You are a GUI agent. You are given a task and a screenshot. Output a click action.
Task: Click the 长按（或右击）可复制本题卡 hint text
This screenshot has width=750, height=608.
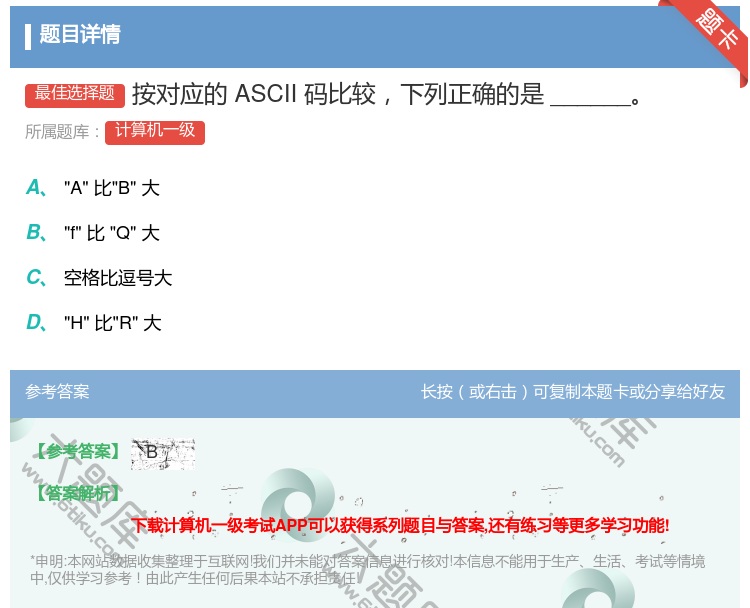coord(573,392)
